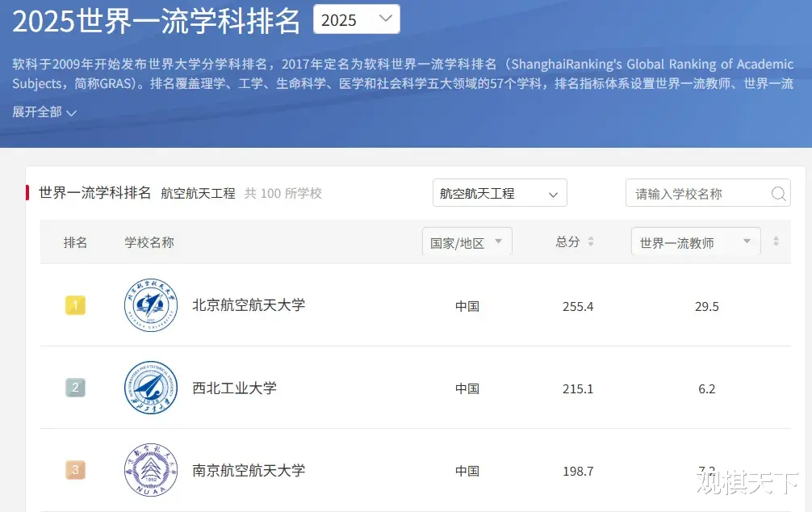Click the total score 215.1
812x512 pixels.
pos(578,388)
